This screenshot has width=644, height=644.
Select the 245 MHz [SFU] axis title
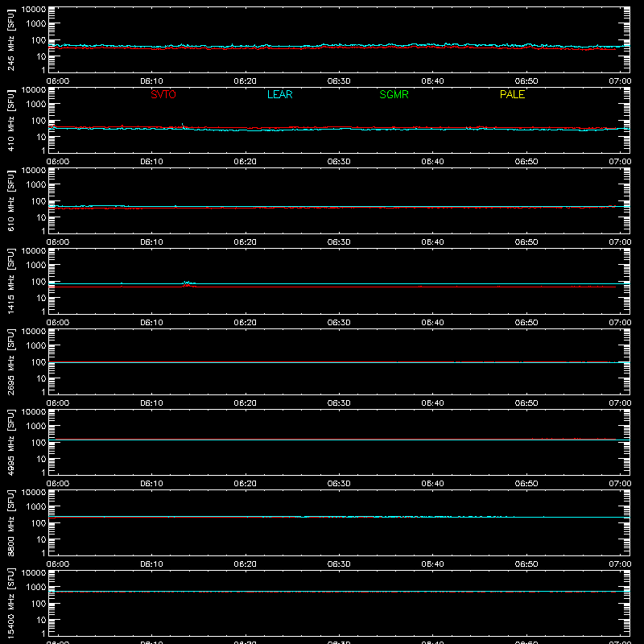(10, 39)
